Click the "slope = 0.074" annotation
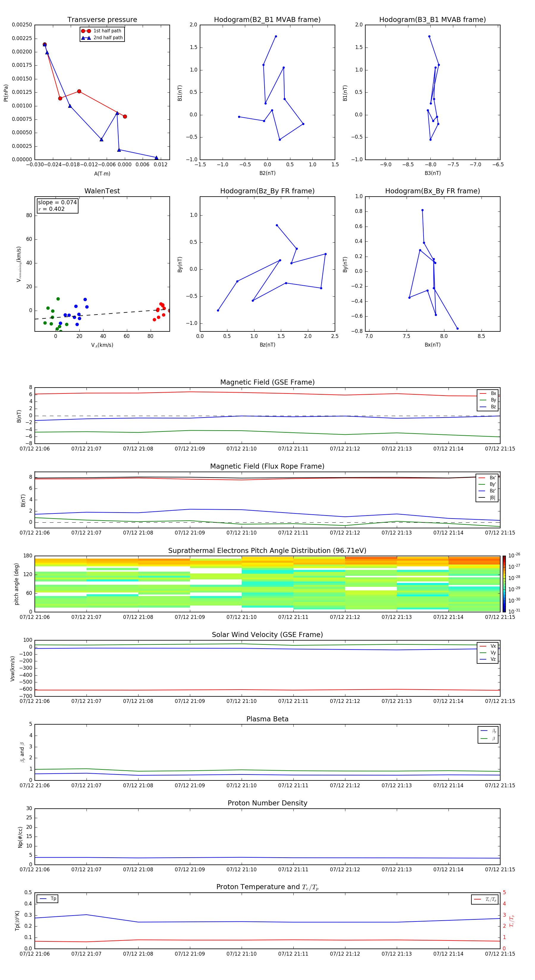The width and height of the screenshot is (535, 980). (57, 203)
